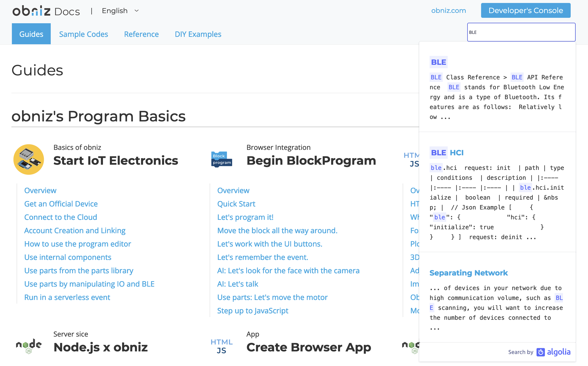Click the Block program icon
This screenshot has width=588, height=366.
tap(222, 160)
